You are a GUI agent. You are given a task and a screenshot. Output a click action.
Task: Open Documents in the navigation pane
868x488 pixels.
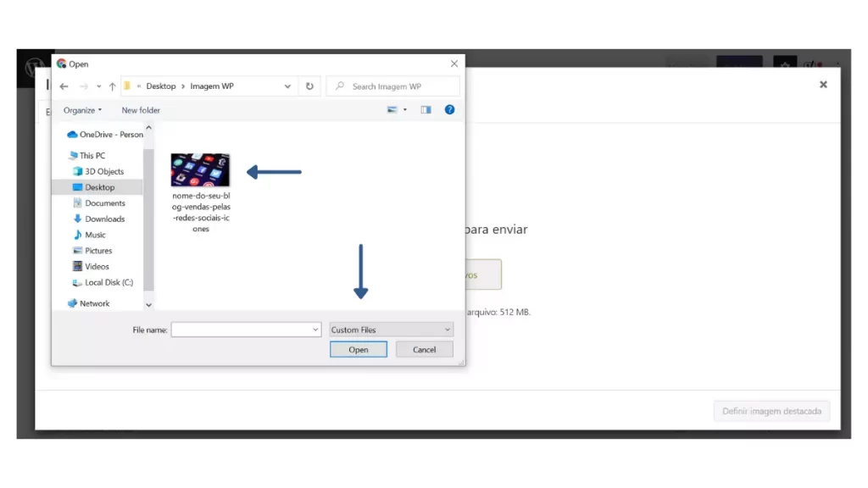click(99, 203)
